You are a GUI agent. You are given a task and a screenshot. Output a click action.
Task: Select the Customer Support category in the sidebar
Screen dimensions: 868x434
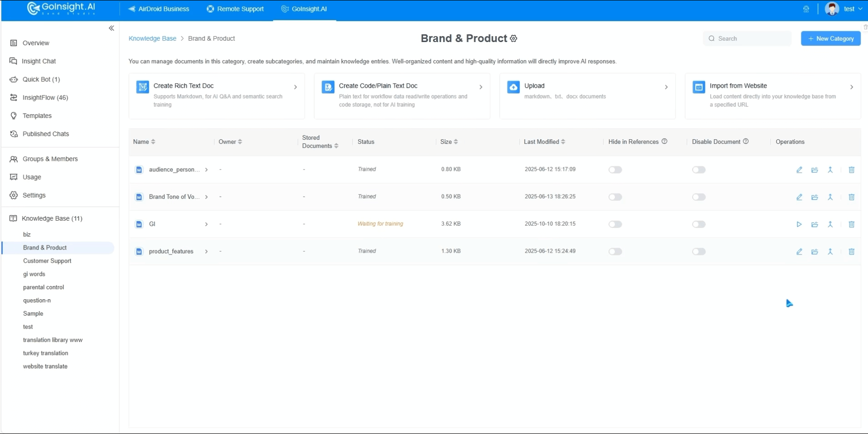coord(47,261)
